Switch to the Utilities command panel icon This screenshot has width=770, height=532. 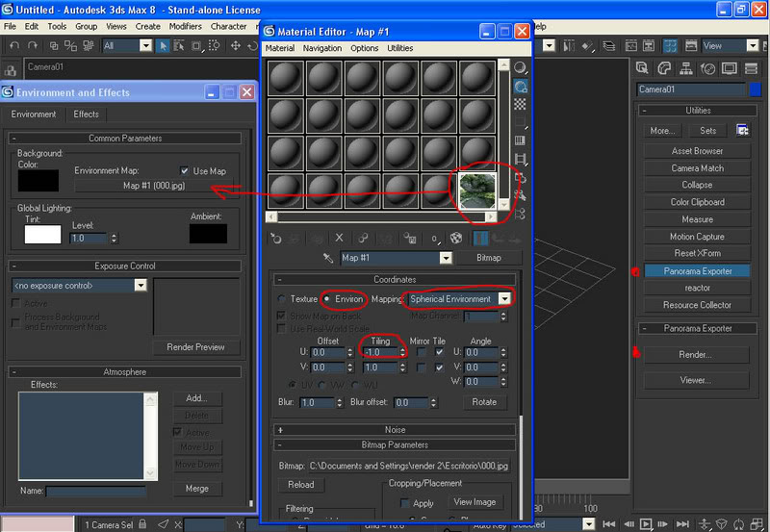pos(751,68)
